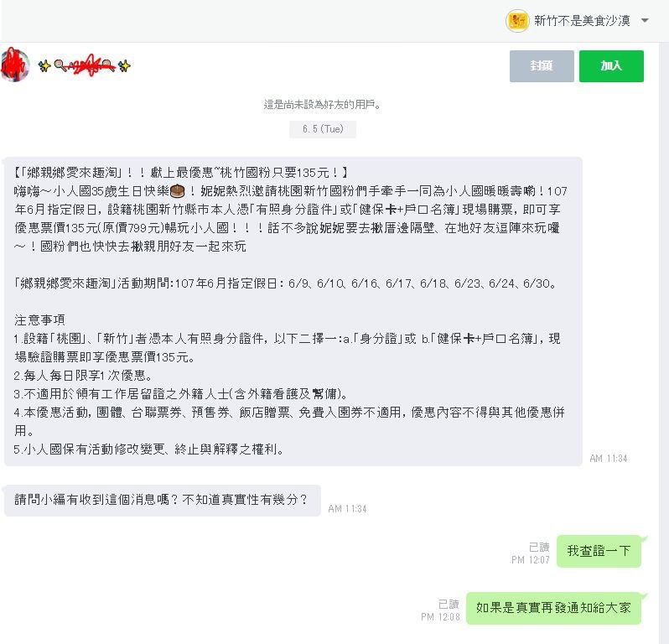Open the chat user's profile picture
Image resolution: width=669 pixels, height=644 pixels.
pos(15,65)
